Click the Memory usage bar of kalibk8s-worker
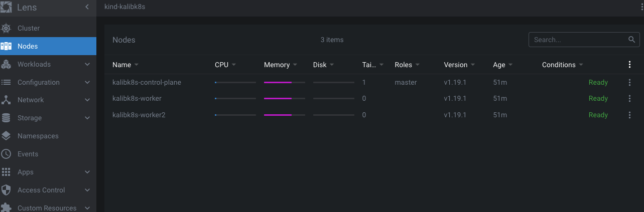 click(284, 99)
